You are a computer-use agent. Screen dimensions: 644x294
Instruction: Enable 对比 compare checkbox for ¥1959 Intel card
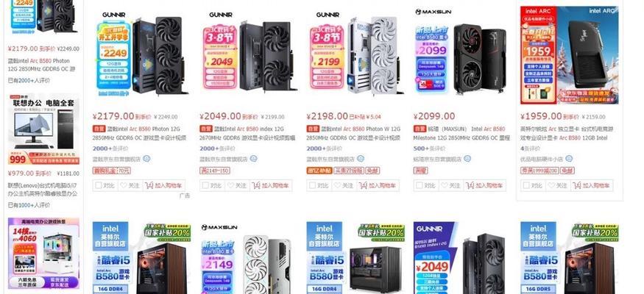526,186
